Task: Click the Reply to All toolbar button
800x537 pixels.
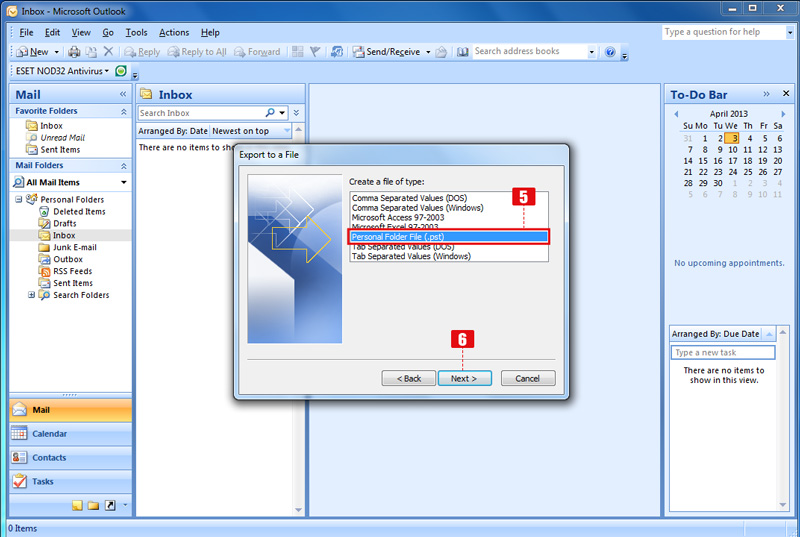Action: pos(197,52)
